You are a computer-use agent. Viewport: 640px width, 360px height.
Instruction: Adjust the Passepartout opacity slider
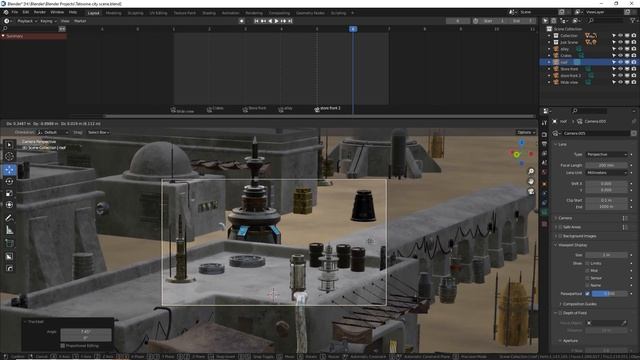tap(609, 294)
